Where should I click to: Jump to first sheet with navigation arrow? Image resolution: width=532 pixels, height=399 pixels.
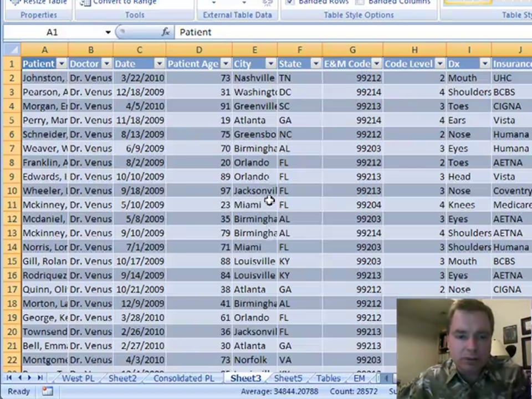click(x=9, y=378)
